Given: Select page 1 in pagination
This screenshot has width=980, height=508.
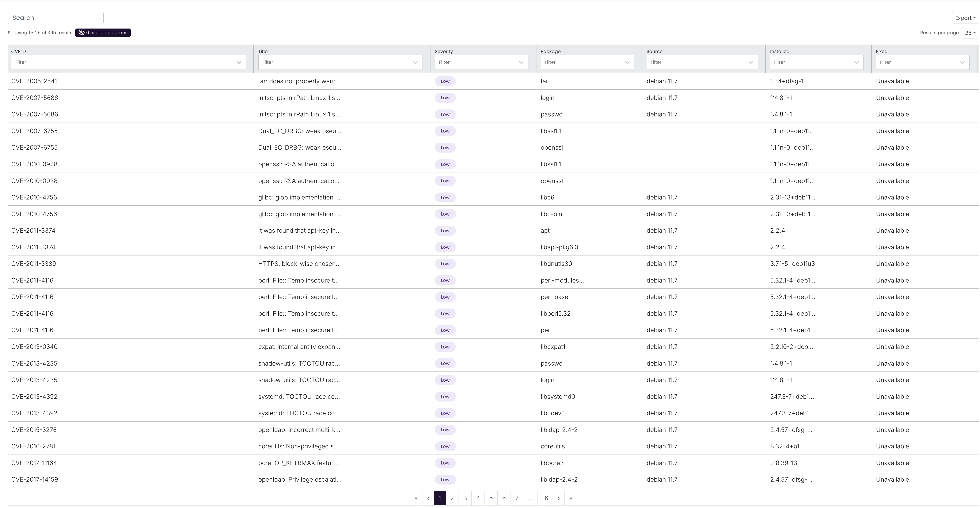Looking at the screenshot, I should [x=440, y=498].
